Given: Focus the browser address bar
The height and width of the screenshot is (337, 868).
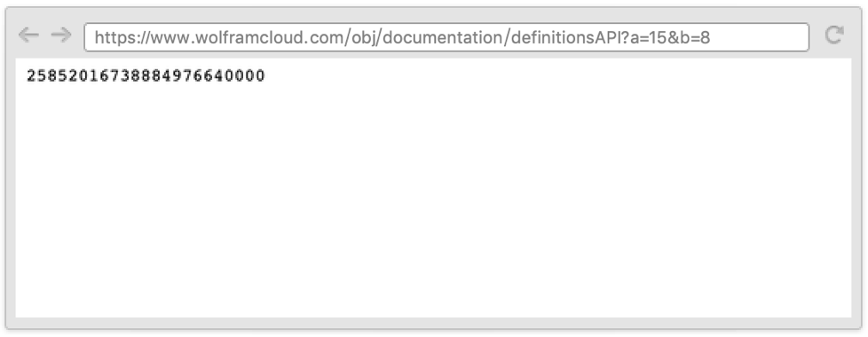Looking at the screenshot, I should tap(446, 37).
